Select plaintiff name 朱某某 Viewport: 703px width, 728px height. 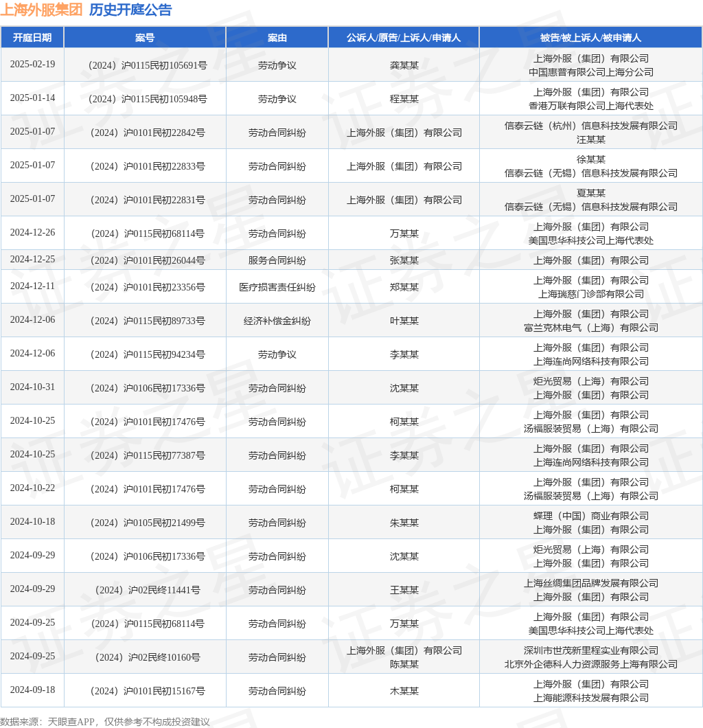coord(404,523)
